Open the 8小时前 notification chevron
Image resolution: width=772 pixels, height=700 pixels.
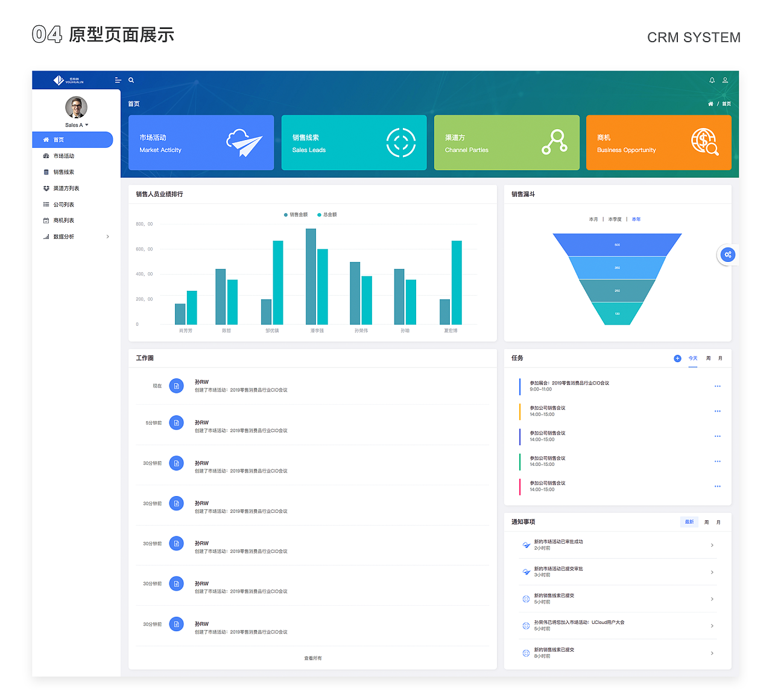(712, 653)
